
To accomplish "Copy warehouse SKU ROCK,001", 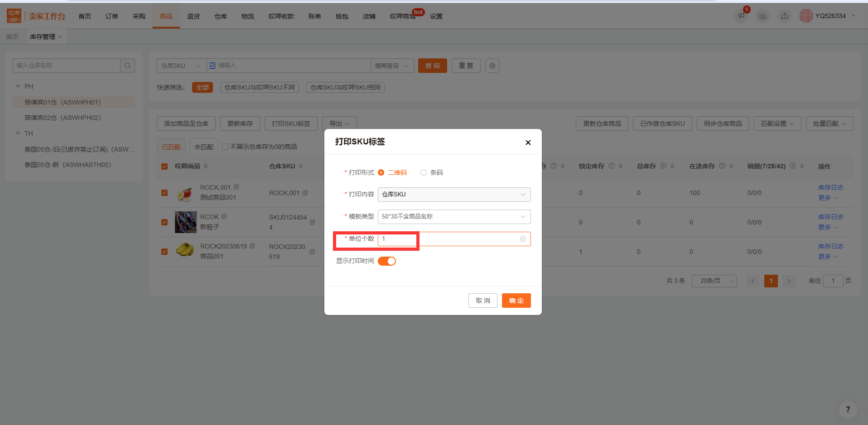I will [305, 193].
